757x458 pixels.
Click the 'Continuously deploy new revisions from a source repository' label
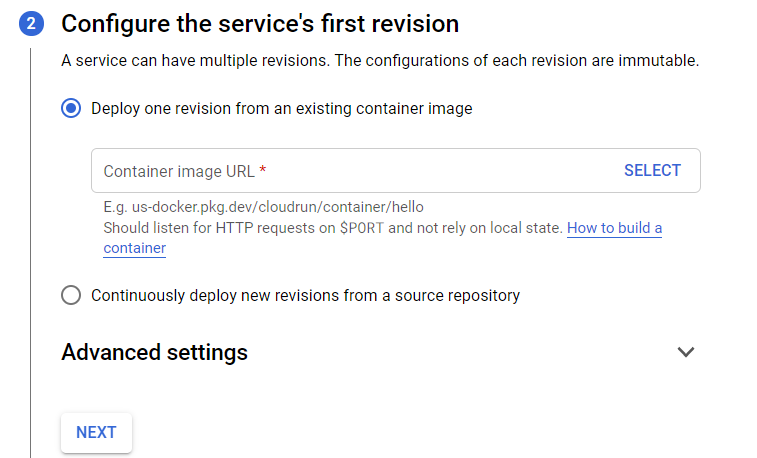(305, 295)
